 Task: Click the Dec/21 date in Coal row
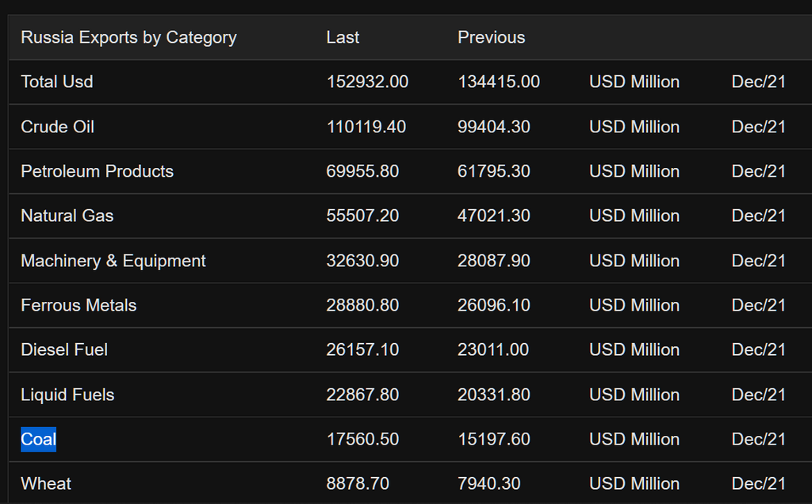pos(758,439)
